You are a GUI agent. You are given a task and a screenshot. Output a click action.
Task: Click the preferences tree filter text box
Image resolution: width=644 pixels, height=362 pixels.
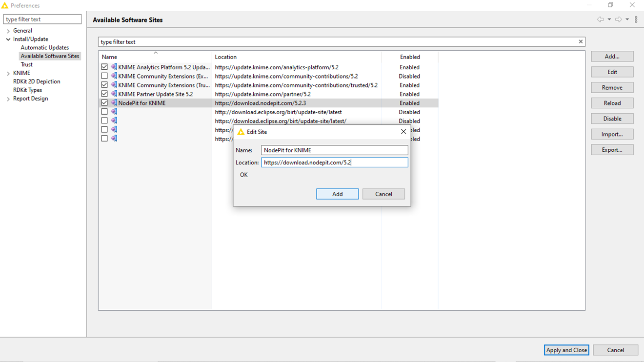42,19
